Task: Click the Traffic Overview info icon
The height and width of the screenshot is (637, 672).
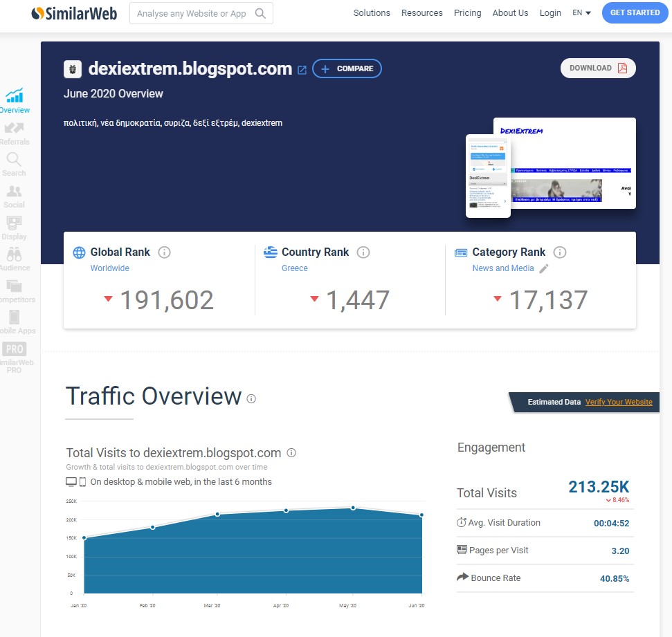Action: (252, 399)
